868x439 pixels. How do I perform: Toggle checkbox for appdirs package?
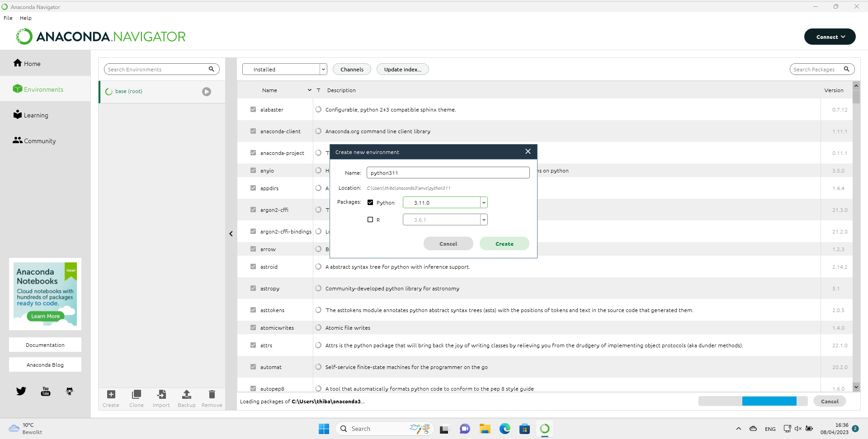(x=253, y=188)
